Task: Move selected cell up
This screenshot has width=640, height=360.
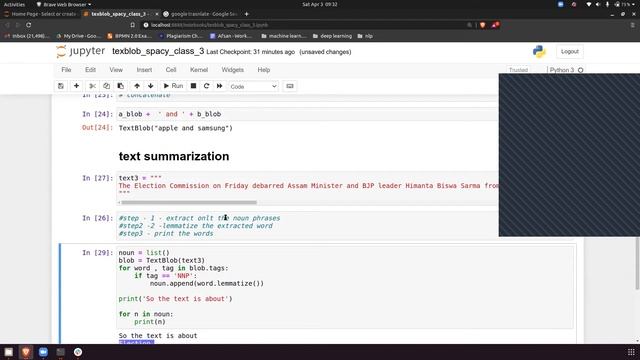Action: [137, 86]
